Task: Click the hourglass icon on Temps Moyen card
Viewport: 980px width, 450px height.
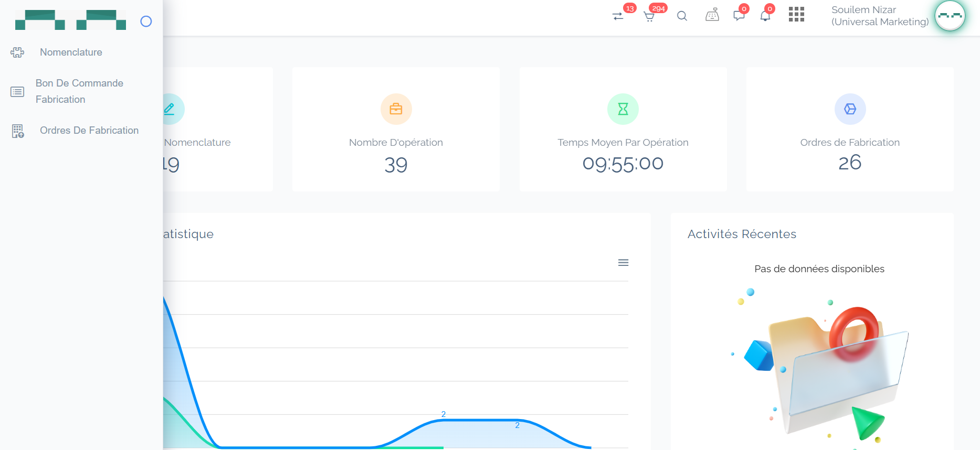Action: [x=623, y=109]
